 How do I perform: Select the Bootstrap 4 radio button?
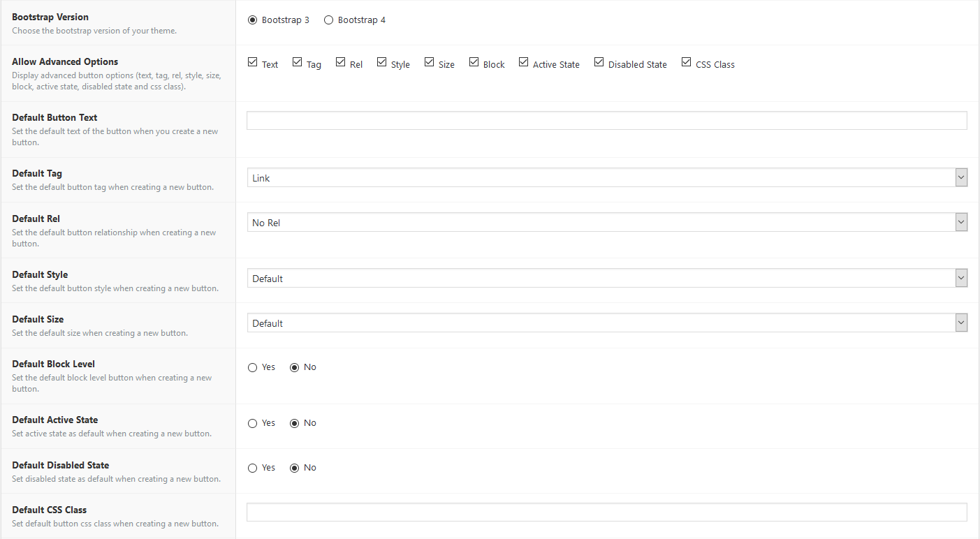click(328, 20)
